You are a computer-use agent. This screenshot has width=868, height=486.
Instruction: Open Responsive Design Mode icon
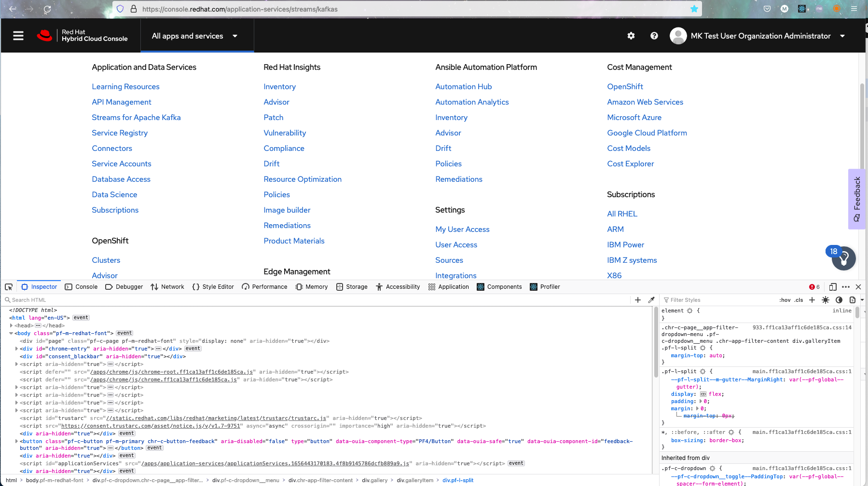click(x=833, y=287)
